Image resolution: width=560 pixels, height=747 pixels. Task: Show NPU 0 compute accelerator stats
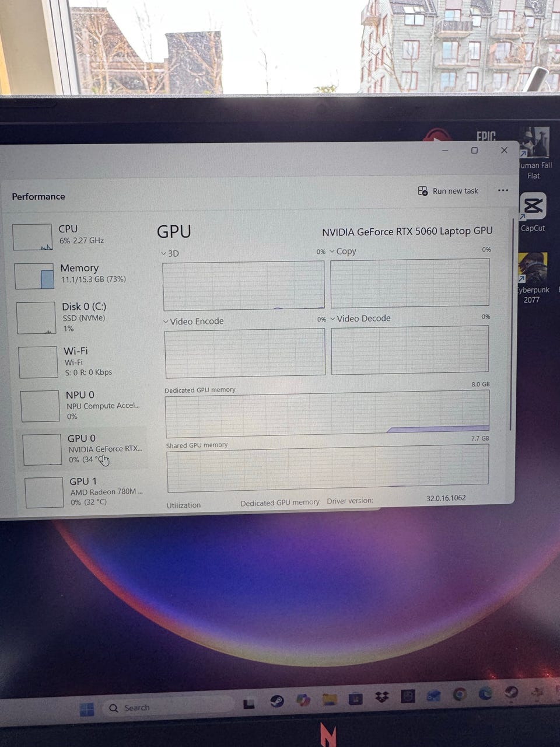(x=83, y=406)
